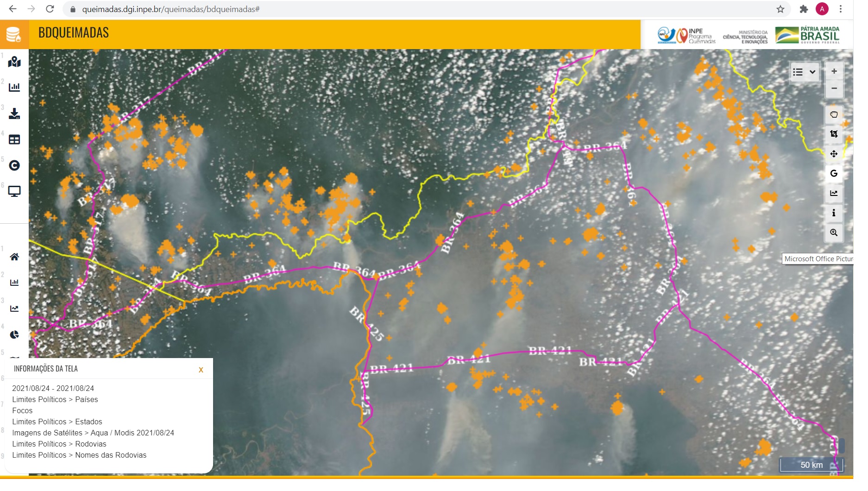Viewport: 868px width, 491px height.
Task: Select the hand pan tool on map
Action: tap(834, 114)
